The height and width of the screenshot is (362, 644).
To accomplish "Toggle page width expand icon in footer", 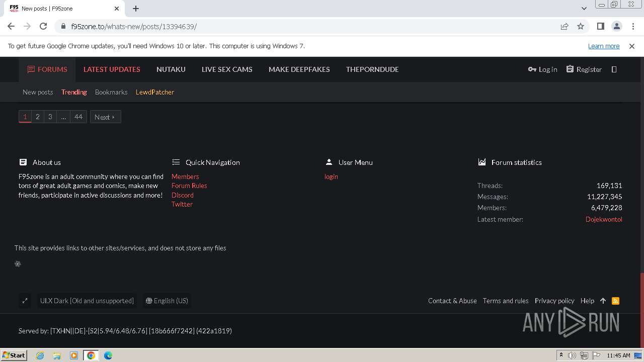I will (25, 301).
